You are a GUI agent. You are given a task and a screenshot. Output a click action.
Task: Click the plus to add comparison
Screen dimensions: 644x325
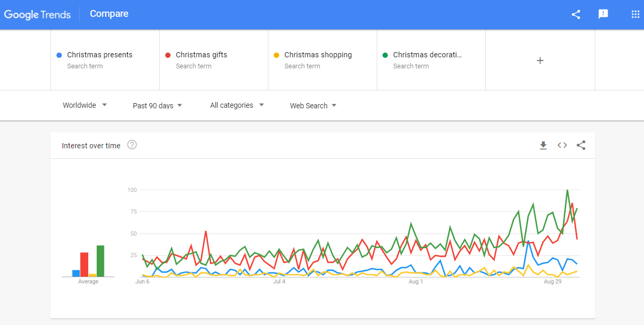pos(540,60)
